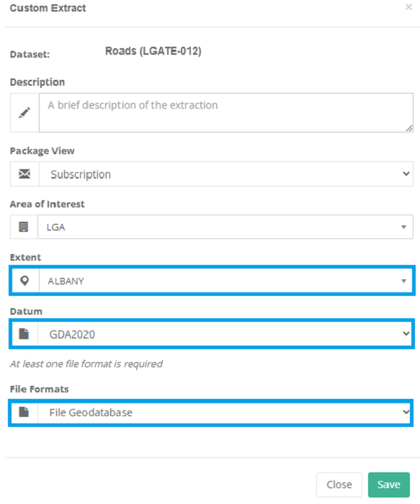Click the arrow on Area of Interest dropdown
420x504 pixels.
point(403,227)
